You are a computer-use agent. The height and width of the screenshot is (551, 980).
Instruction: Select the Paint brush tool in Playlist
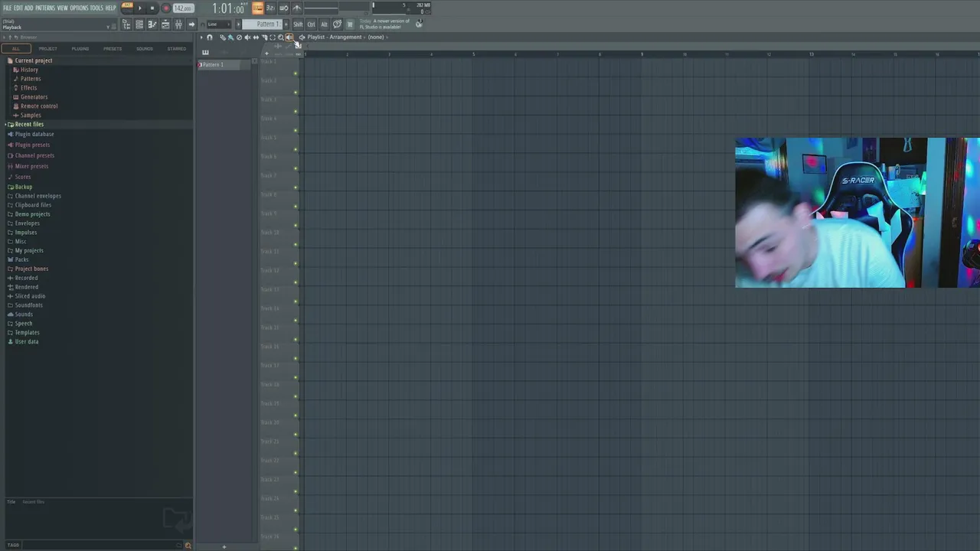click(230, 37)
